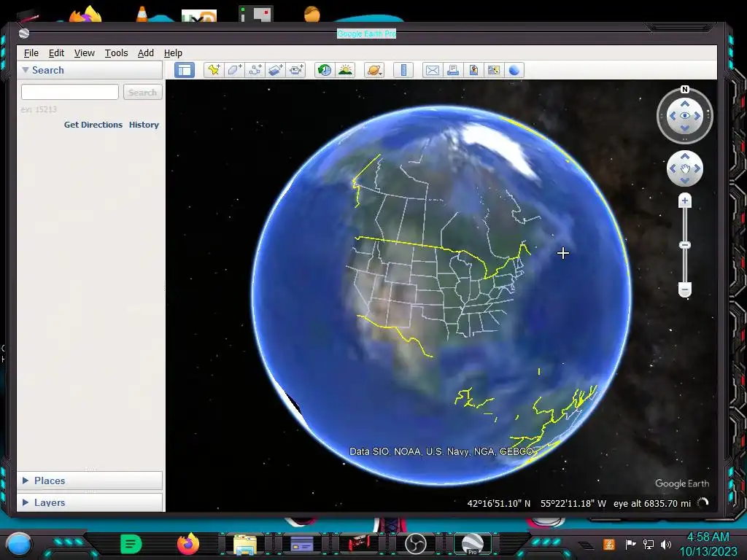Open the ruler measuring tool
The image size is (747, 560).
(x=403, y=71)
